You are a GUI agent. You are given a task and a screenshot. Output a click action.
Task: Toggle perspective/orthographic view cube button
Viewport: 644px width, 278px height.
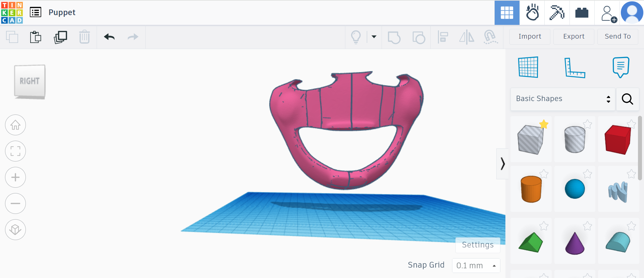pyautogui.click(x=15, y=230)
